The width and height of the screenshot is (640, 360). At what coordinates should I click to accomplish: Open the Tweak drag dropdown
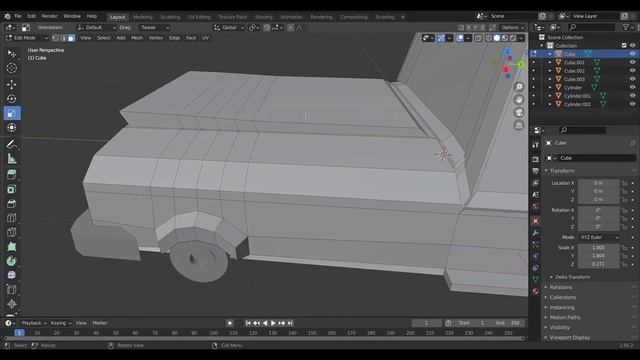point(155,28)
